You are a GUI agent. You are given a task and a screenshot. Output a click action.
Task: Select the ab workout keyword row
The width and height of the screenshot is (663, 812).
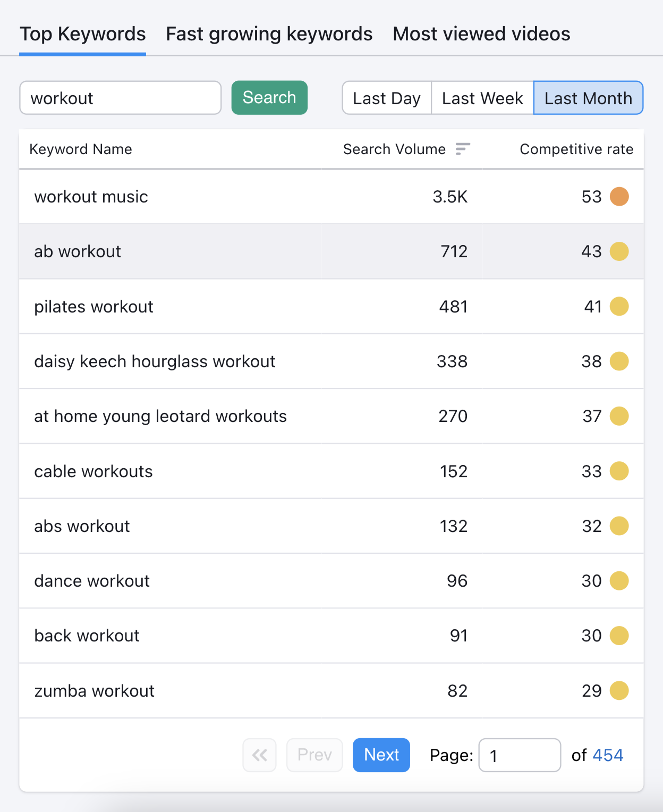pyautogui.click(x=77, y=251)
